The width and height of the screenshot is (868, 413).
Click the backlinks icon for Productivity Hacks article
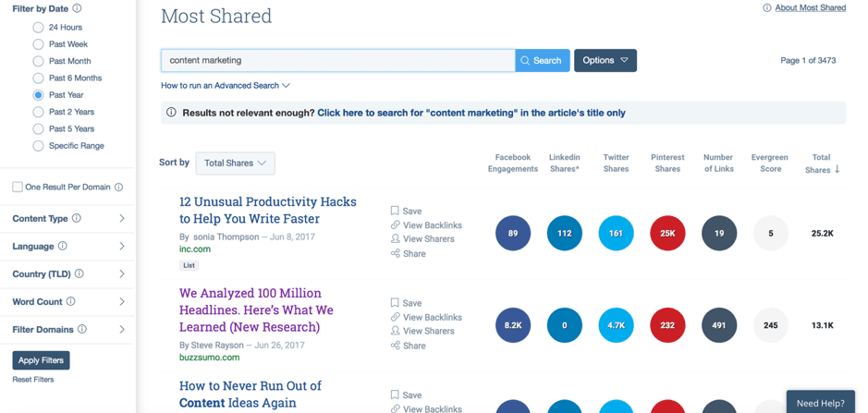[x=395, y=225]
